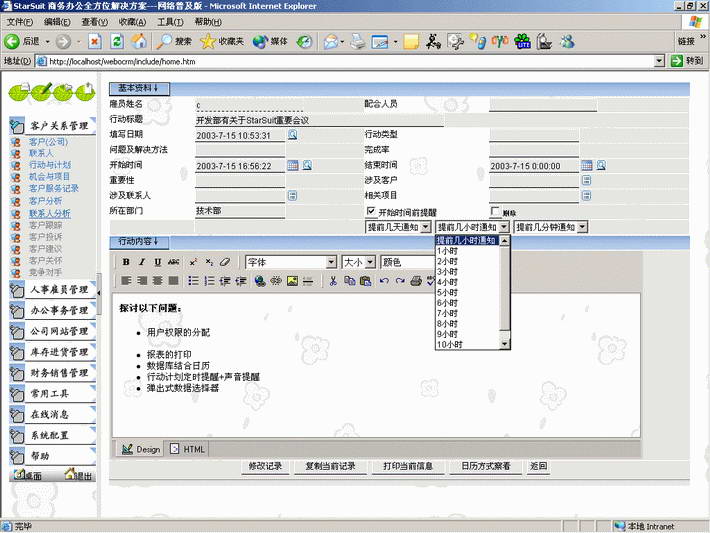Switch to the Design editor tab
Image resolution: width=710 pixels, height=533 pixels.
click(x=141, y=449)
